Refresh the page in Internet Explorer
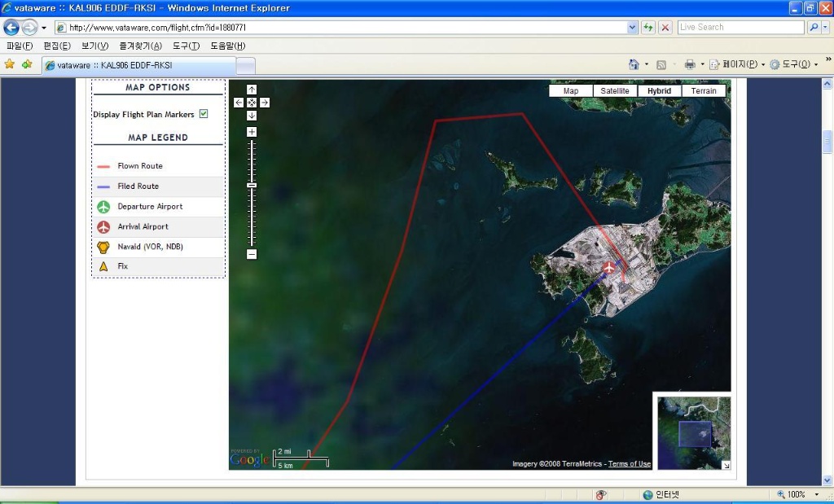Viewport: 834px width, 504px height. tap(648, 27)
